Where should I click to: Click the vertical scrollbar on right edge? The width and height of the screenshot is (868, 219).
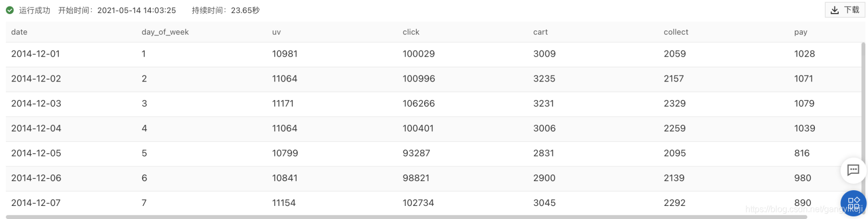click(x=863, y=109)
